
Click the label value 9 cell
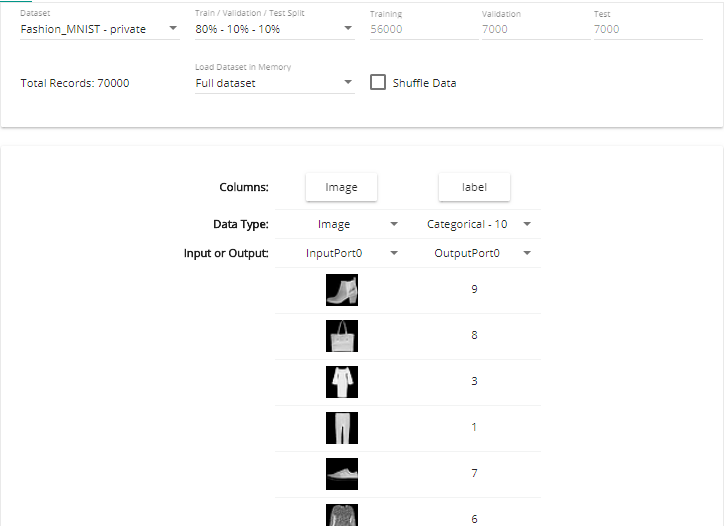click(474, 289)
